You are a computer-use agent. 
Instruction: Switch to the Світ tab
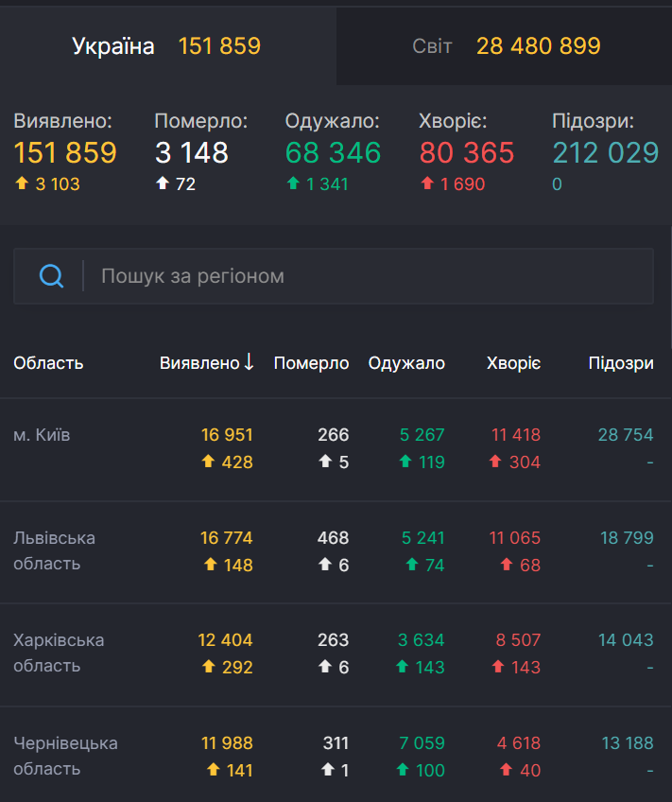point(505,46)
